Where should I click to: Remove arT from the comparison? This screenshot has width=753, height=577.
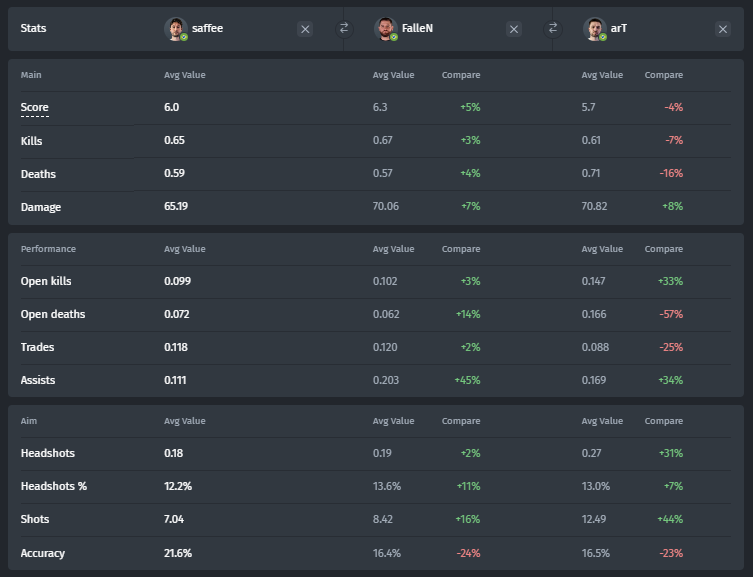coord(723,29)
